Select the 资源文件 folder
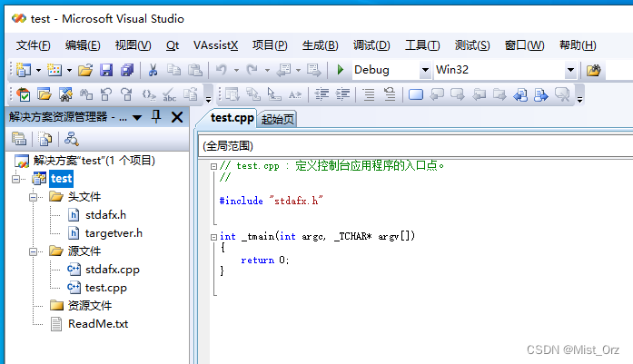 point(89,306)
